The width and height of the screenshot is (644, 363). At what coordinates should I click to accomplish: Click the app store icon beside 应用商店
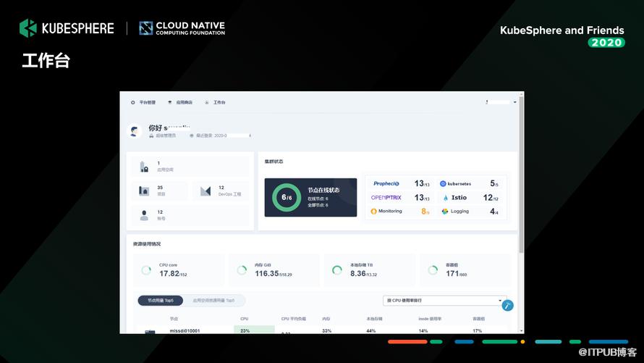pyautogui.click(x=169, y=102)
